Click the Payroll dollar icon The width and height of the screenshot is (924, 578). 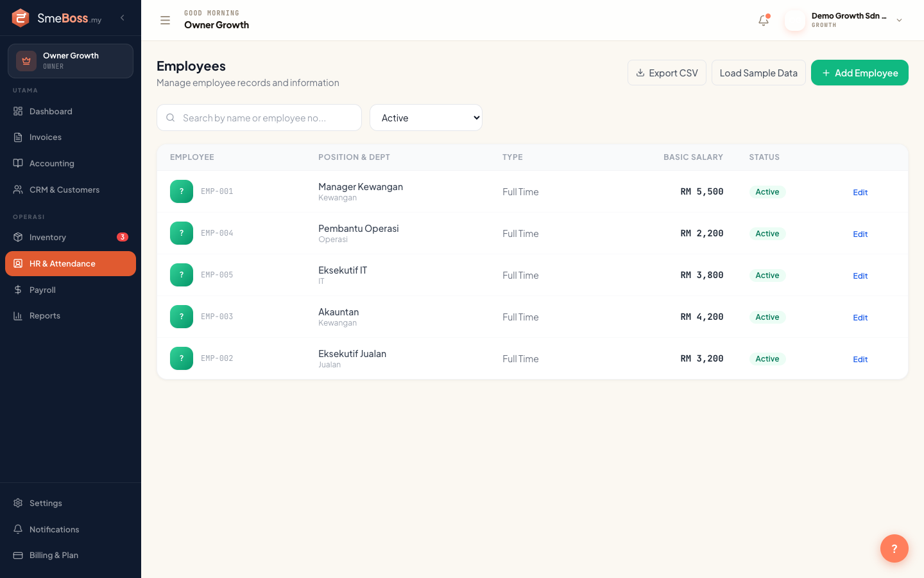click(x=18, y=290)
